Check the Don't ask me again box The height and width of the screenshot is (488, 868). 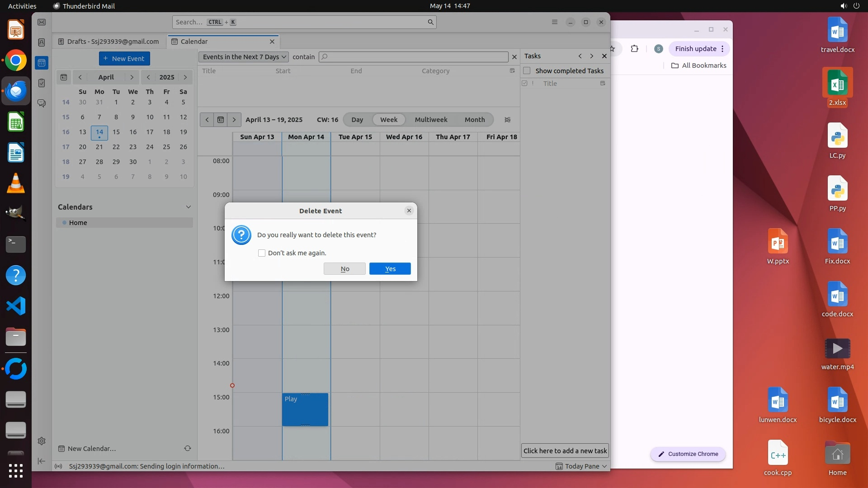pyautogui.click(x=262, y=253)
